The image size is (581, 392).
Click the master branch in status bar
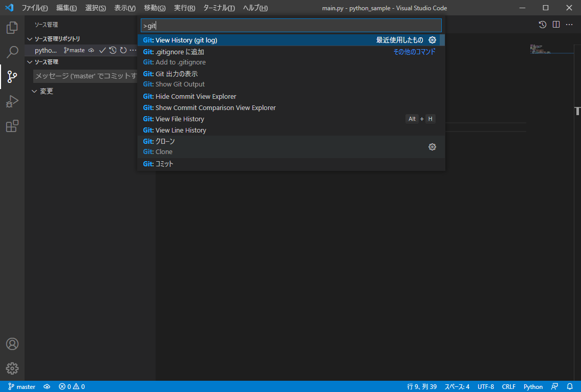[x=22, y=386]
